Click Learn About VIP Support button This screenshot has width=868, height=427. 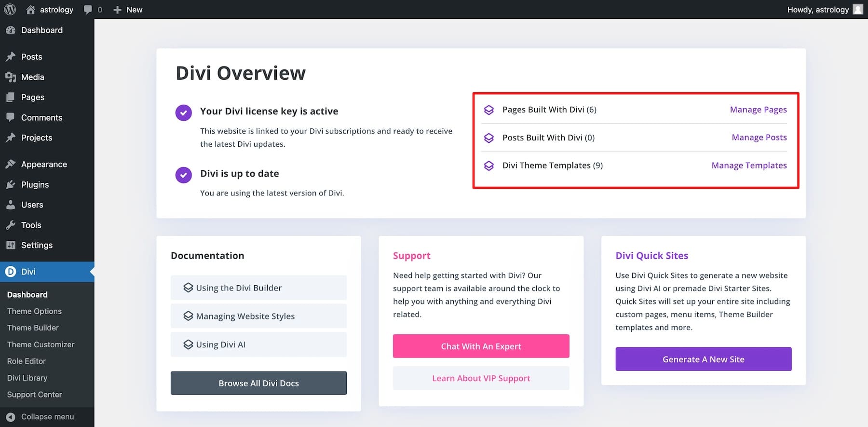coord(481,378)
